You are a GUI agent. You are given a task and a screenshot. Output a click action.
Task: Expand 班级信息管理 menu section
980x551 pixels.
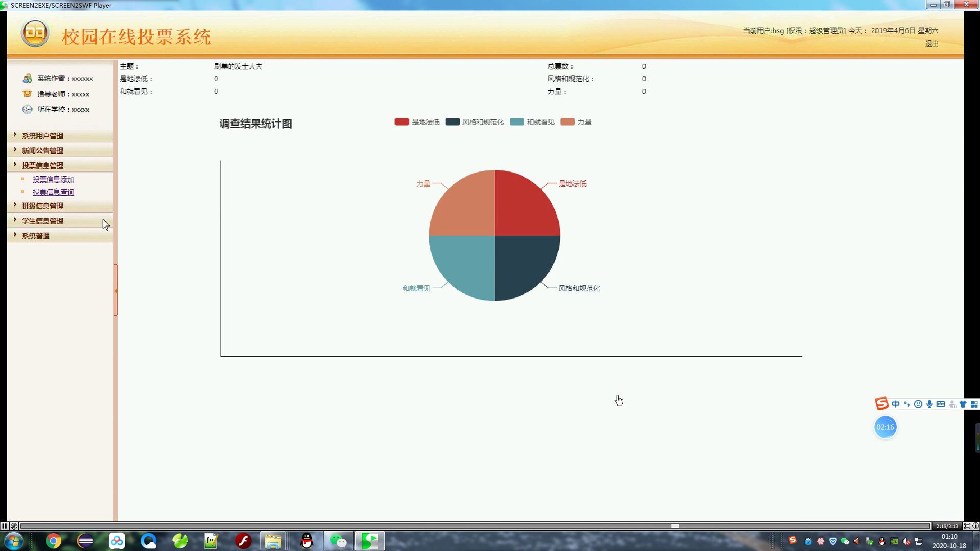point(60,205)
